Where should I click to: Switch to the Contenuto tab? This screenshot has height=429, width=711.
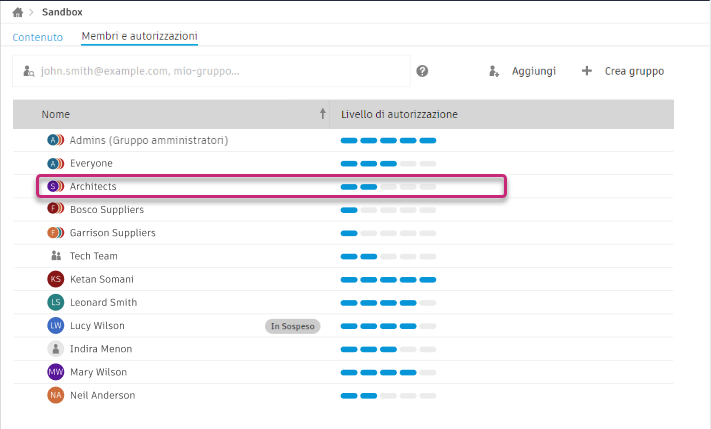38,37
